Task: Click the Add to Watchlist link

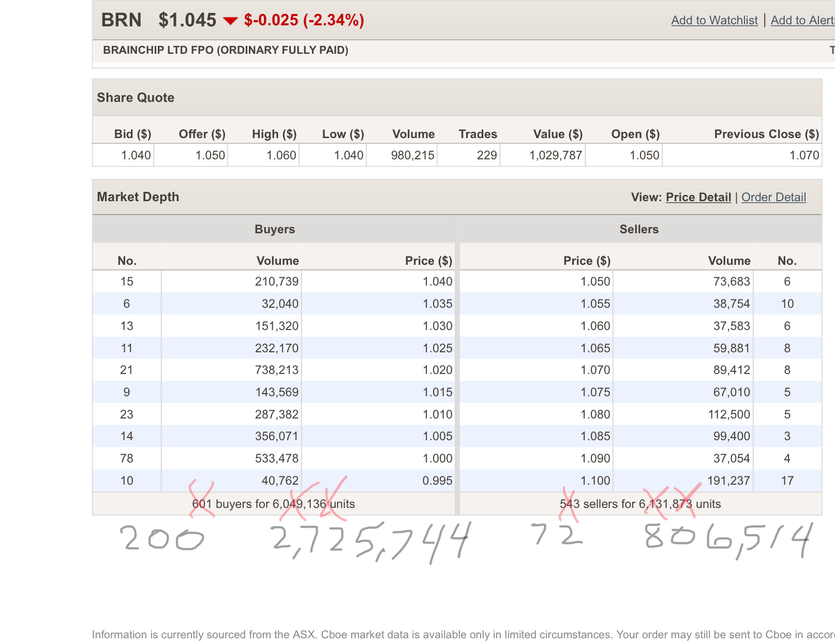Action: click(714, 20)
